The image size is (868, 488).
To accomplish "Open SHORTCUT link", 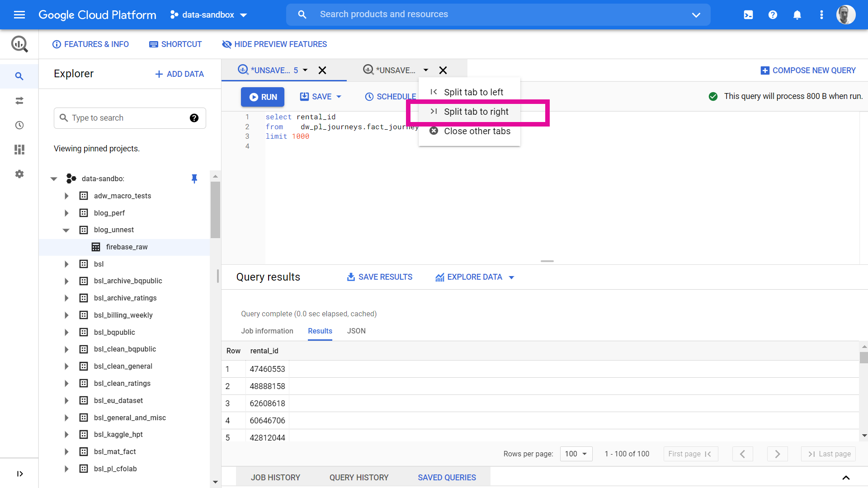I will point(175,44).
